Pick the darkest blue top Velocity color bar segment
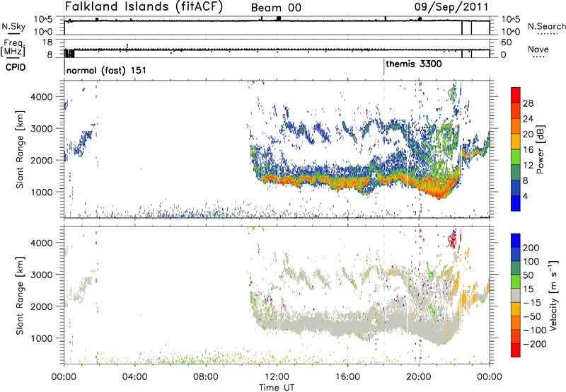Image resolution: width=566 pixels, height=392 pixels. [516, 241]
